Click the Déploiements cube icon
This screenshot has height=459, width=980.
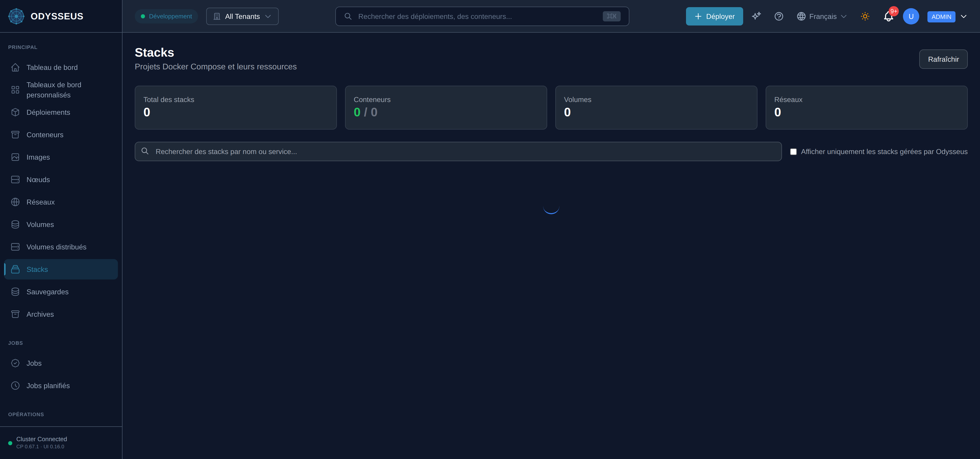(15, 112)
